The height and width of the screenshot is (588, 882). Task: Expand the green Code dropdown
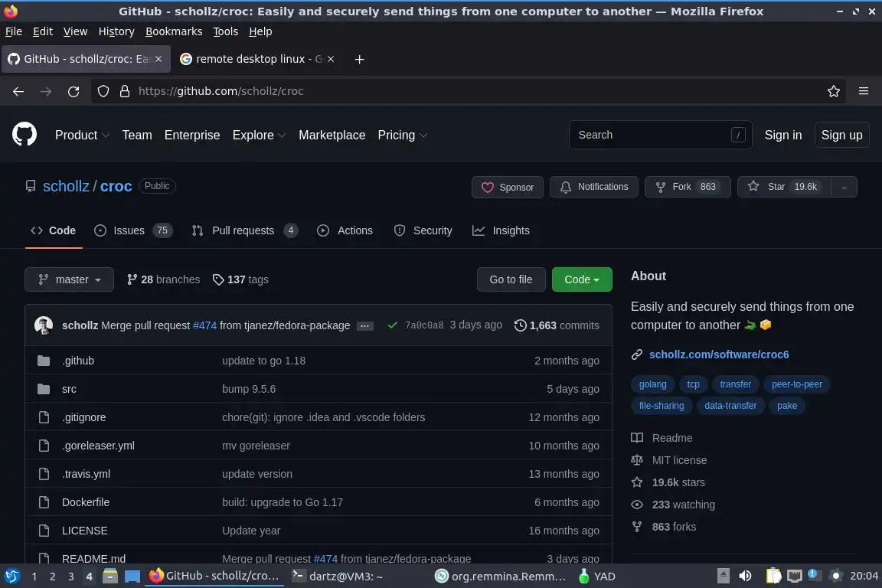(x=582, y=279)
